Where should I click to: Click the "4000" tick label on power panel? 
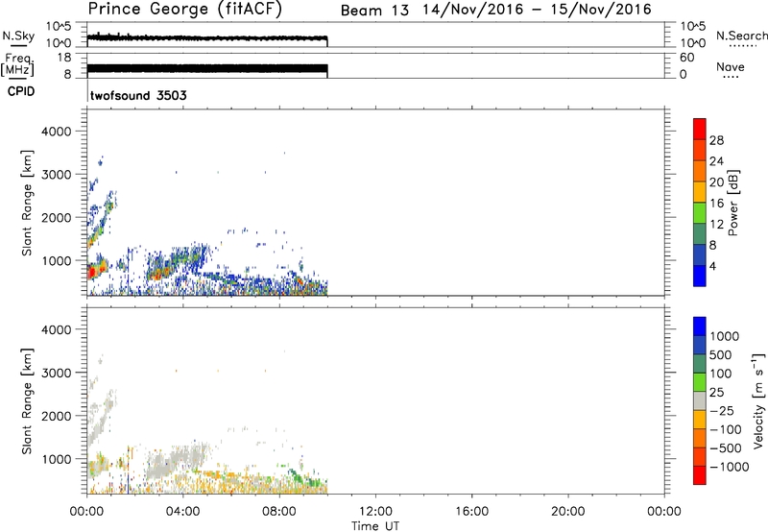(x=57, y=132)
